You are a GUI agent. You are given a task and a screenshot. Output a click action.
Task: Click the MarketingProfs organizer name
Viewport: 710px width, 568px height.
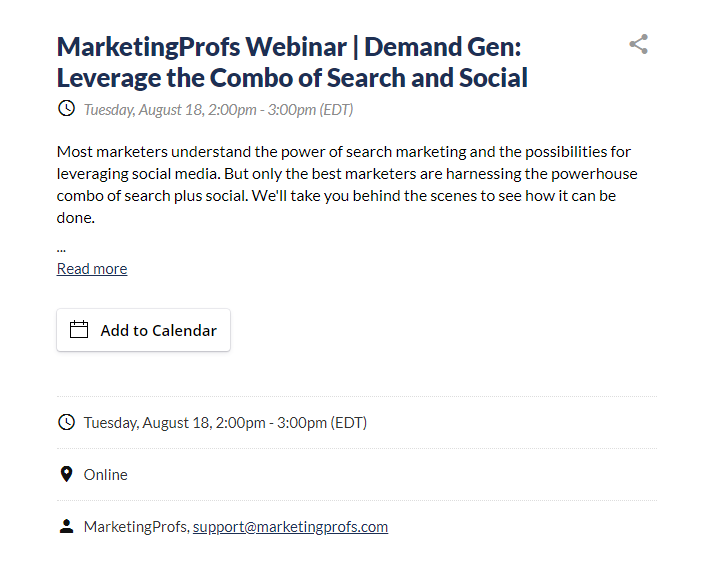135,527
